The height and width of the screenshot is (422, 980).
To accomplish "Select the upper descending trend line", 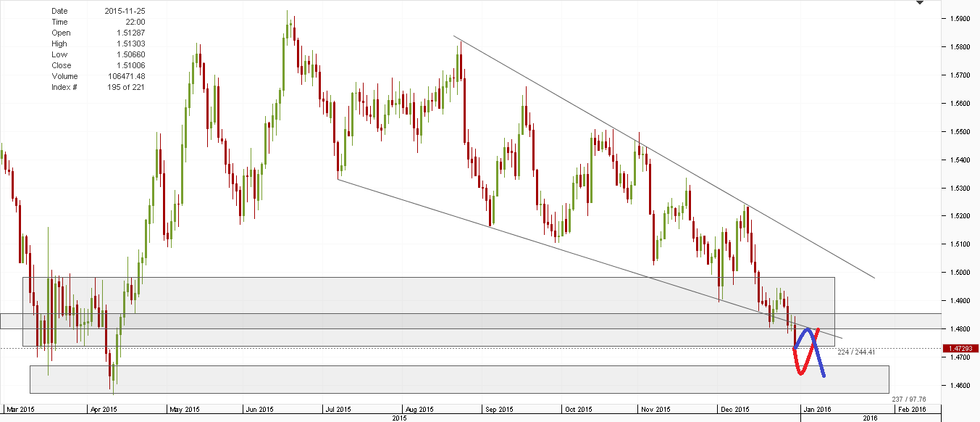I will 664,157.
